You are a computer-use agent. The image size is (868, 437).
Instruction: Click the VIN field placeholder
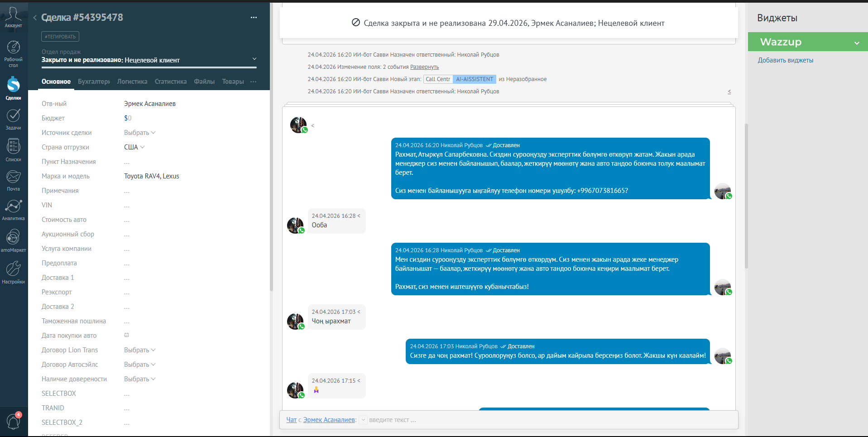coord(127,206)
